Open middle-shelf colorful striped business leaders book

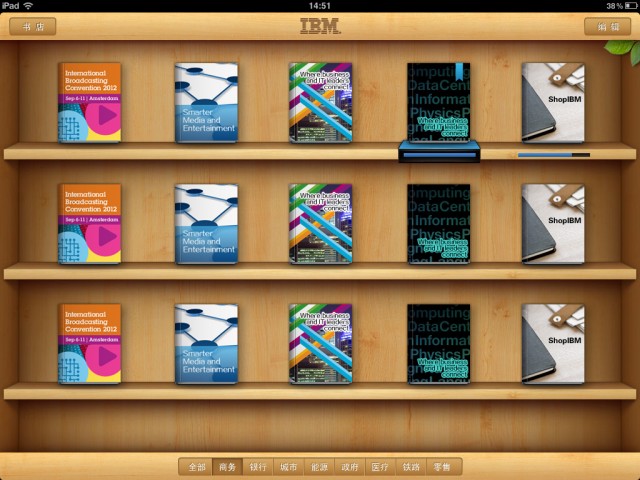pos(320,224)
